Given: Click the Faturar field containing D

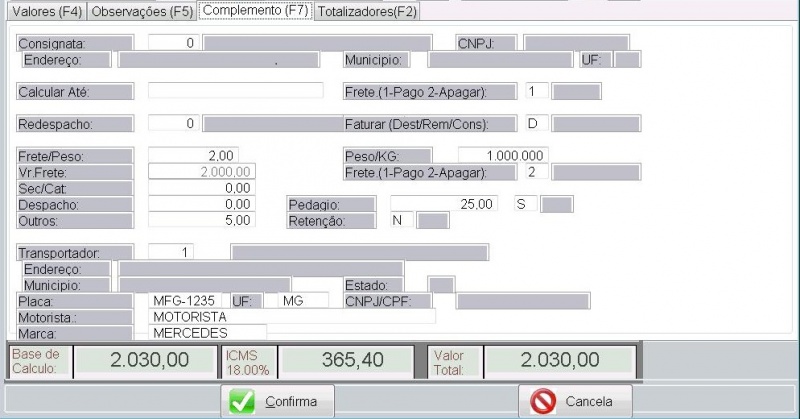Looking at the screenshot, I should (x=536, y=124).
